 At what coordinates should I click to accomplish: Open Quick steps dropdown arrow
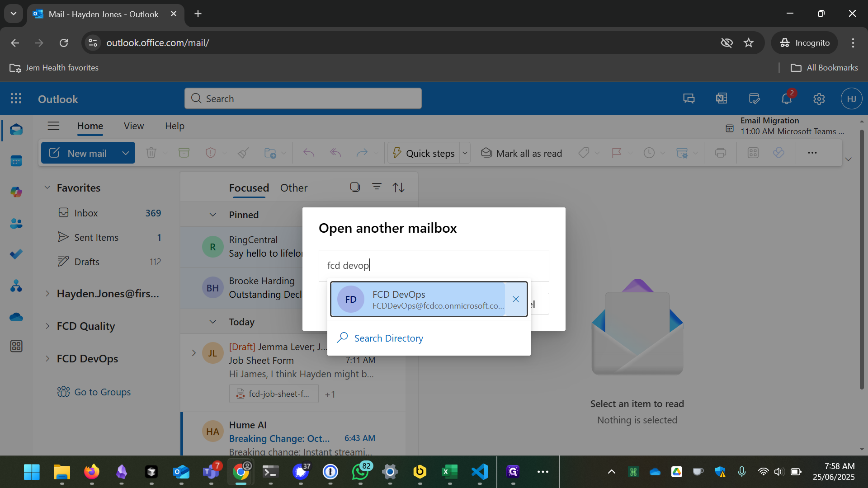[465, 153]
